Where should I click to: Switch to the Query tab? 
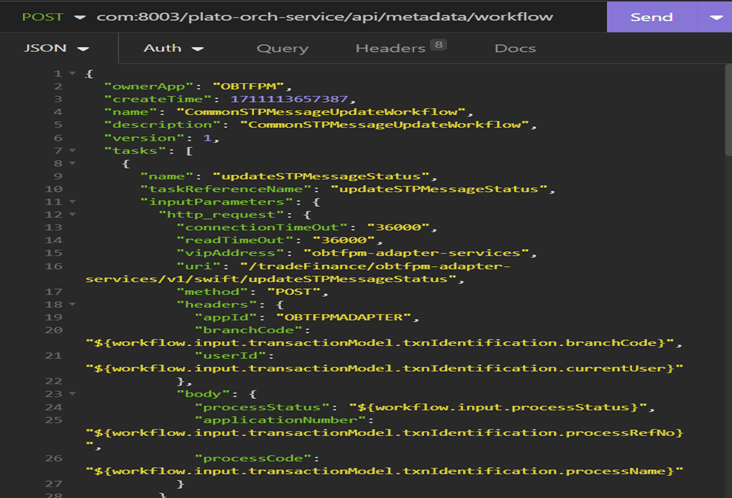tap(282, 48)
